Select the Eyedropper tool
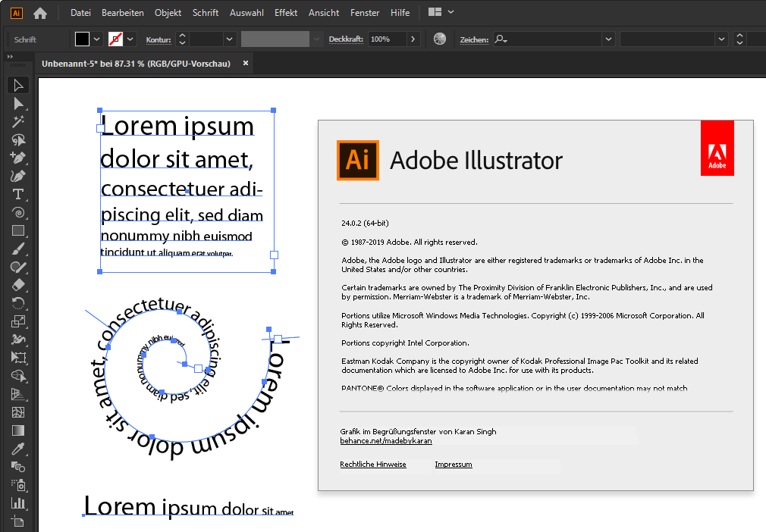The image size is (766, 532). point(18,449)
